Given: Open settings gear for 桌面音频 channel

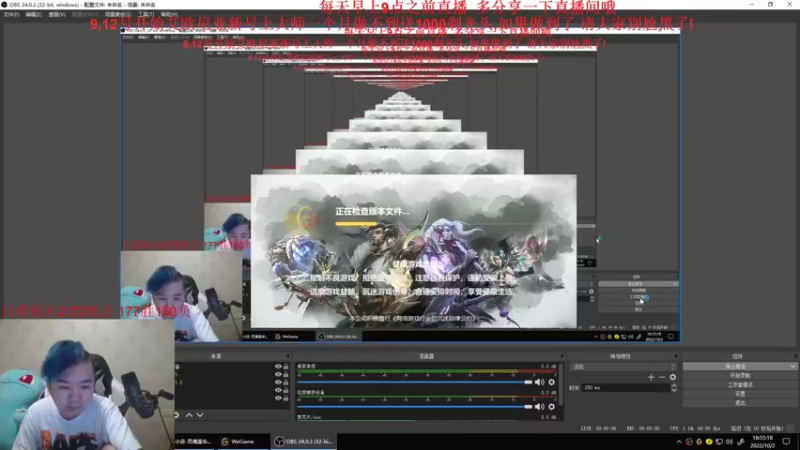Looking at the screenshot, I should click(552, 382).
